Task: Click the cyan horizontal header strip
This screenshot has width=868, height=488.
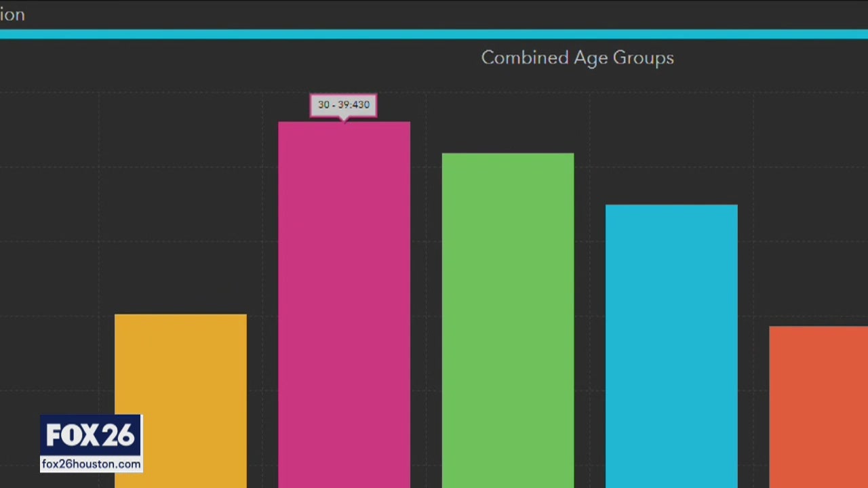Action: coord(434,34)
